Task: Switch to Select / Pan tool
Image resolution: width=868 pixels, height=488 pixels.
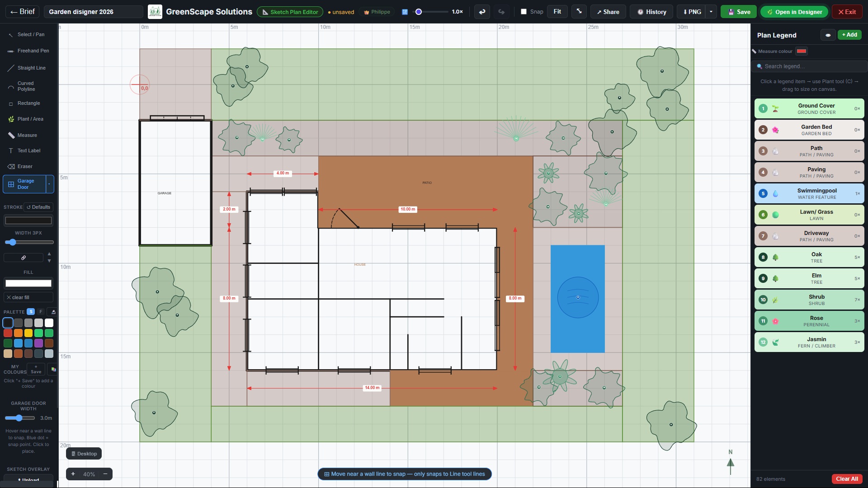Action: (28, 35)
